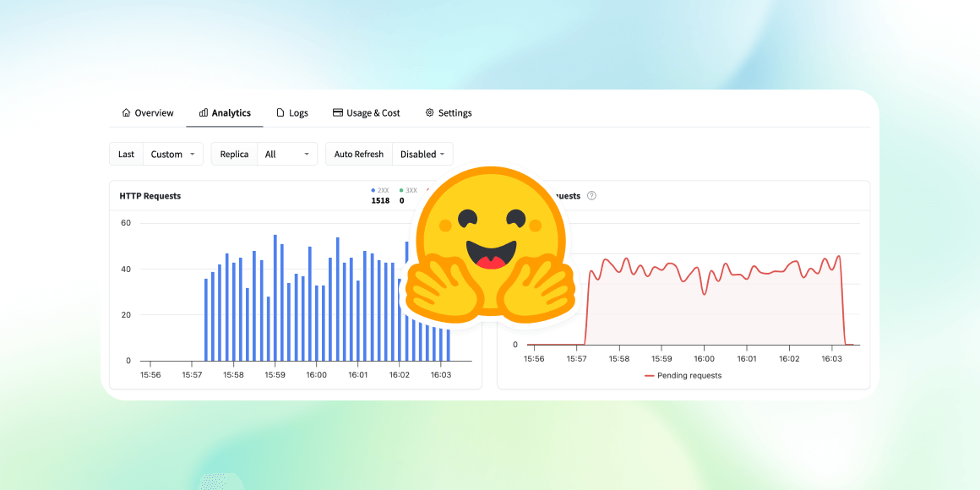Click the 1518 total count under 2XX

[380, 200]
